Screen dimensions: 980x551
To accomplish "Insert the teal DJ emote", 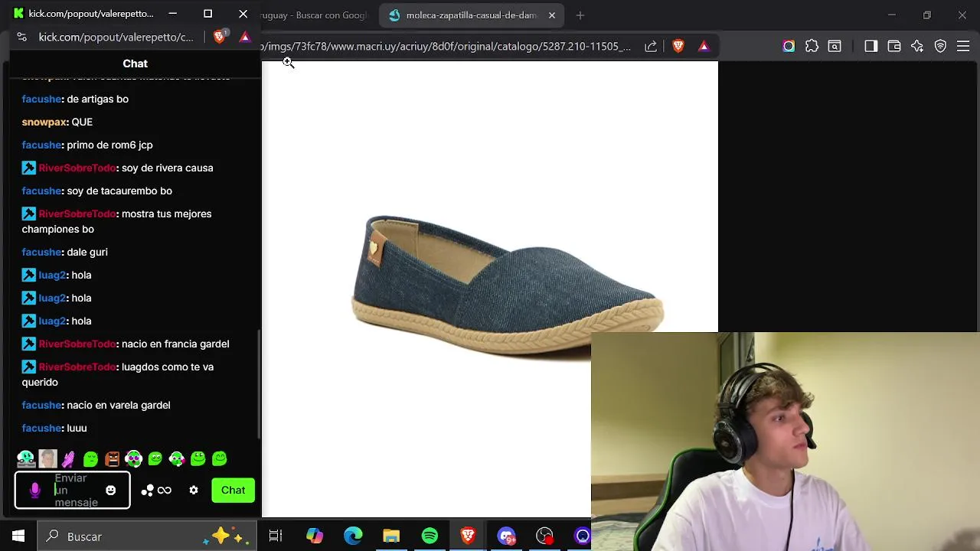I will [26, 458].
